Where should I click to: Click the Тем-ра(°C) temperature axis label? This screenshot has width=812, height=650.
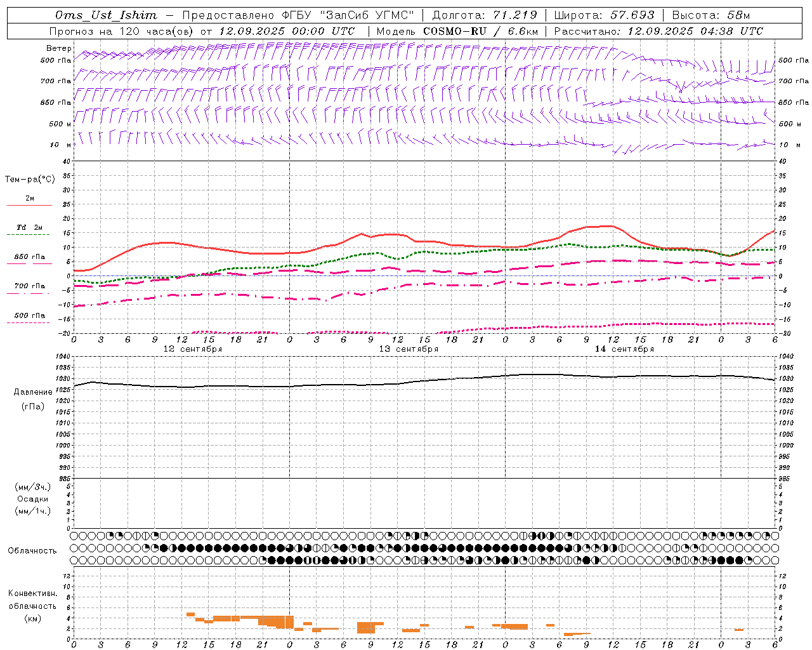pyautogui.click(x=30, y=179)
